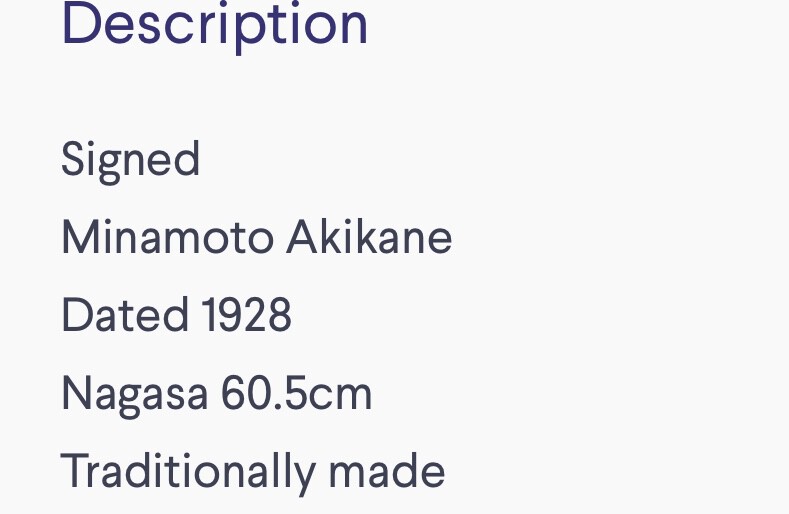The height and width of the screenshot is (514, 789).
Task: Click the word "Nagasa"
Action: [x=134, y=394]
